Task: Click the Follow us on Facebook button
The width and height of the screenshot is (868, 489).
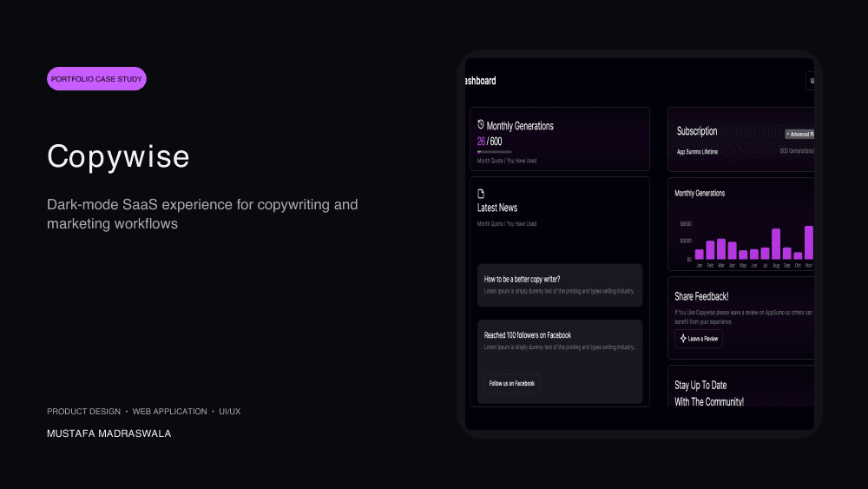Action: point(512,383)
